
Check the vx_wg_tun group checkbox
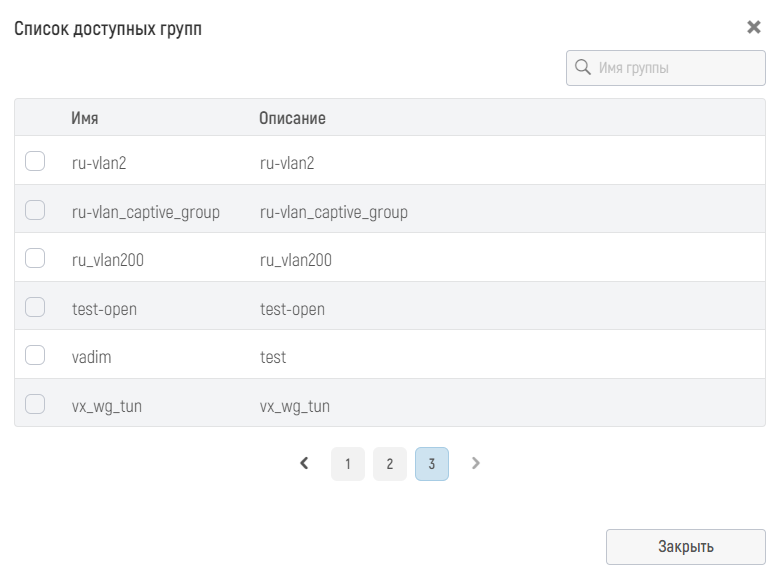(35, 404)
